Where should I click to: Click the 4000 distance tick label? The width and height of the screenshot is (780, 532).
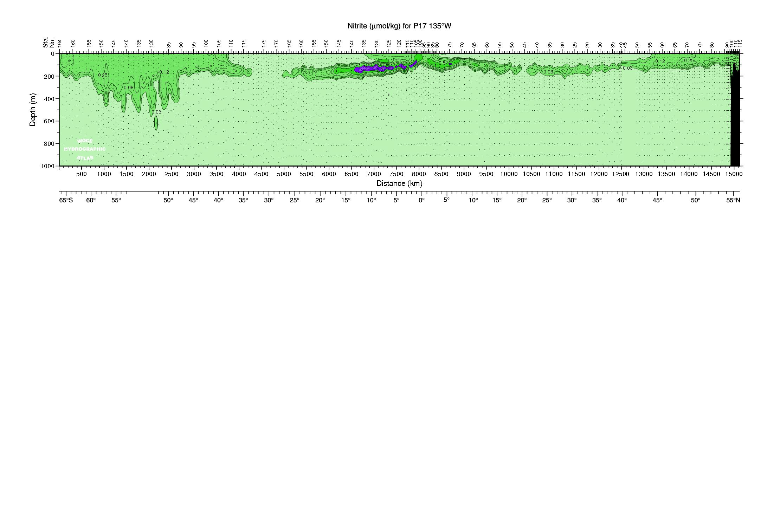[239, 174]
